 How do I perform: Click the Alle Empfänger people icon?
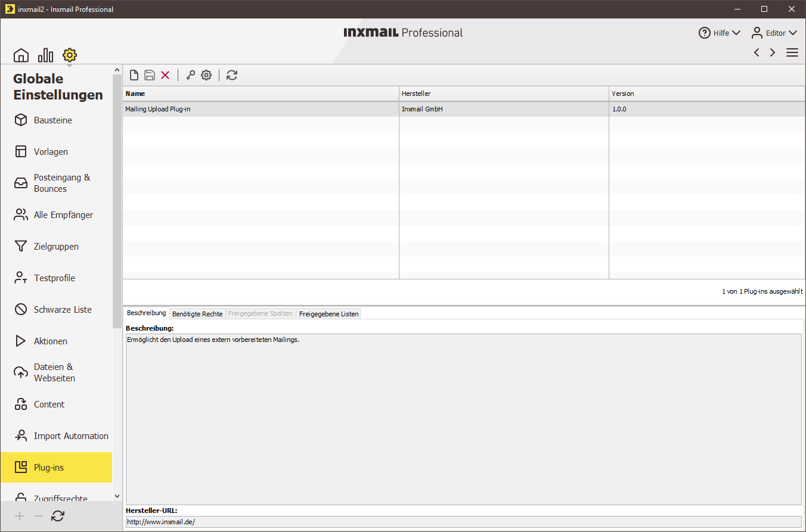coord(21,215)
